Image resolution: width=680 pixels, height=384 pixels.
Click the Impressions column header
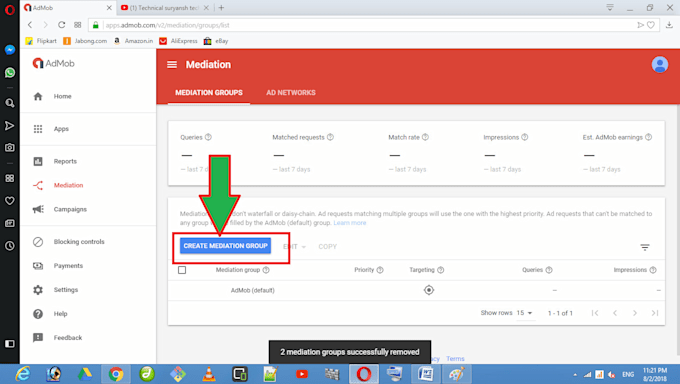click(x=630, y=270)
